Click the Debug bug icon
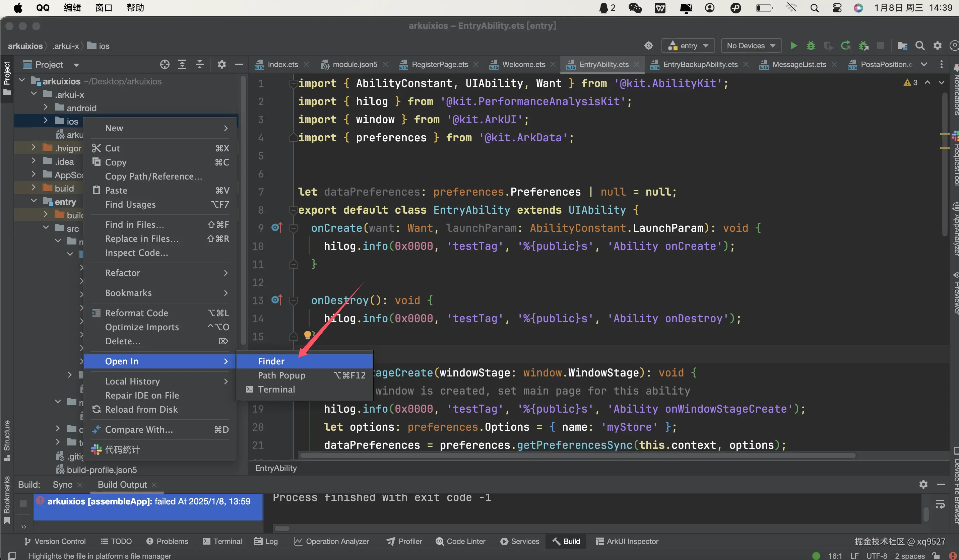Viewport: 959px width, 560px height. click(811, 46)
